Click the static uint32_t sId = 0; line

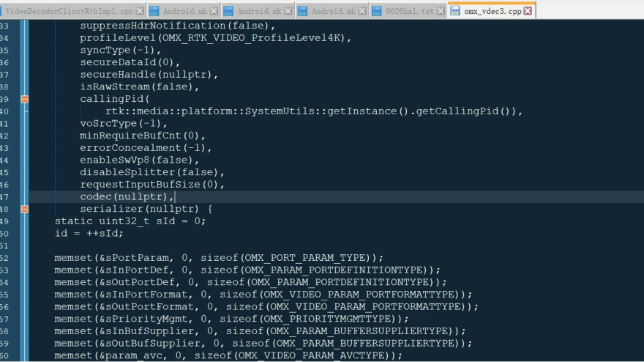(x=130, y=221)
